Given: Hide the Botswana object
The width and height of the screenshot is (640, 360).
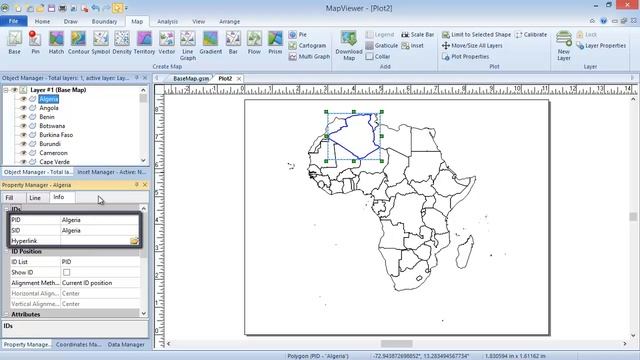Looking at the screenshot, I should click(24, 126).
